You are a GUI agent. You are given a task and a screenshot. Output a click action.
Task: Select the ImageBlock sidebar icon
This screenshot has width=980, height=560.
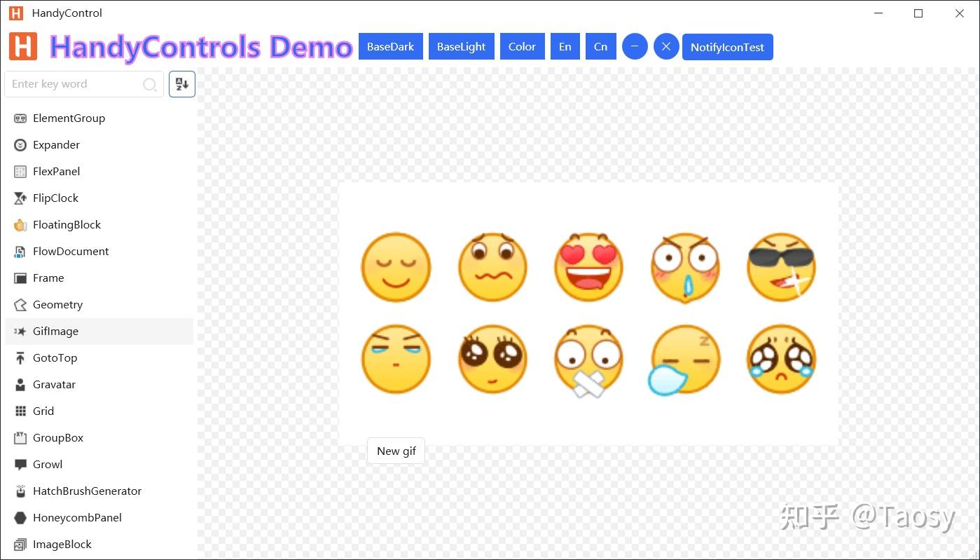click(x=20, y=545)
